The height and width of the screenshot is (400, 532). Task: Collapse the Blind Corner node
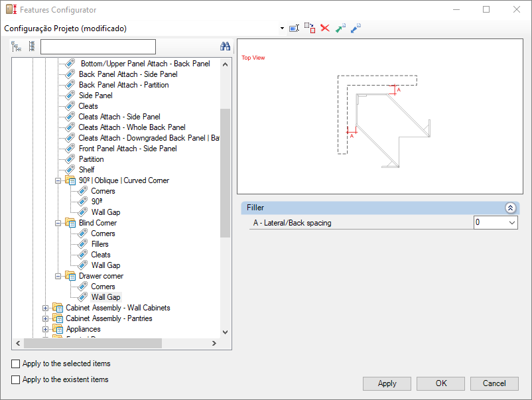tap(58, 224)
